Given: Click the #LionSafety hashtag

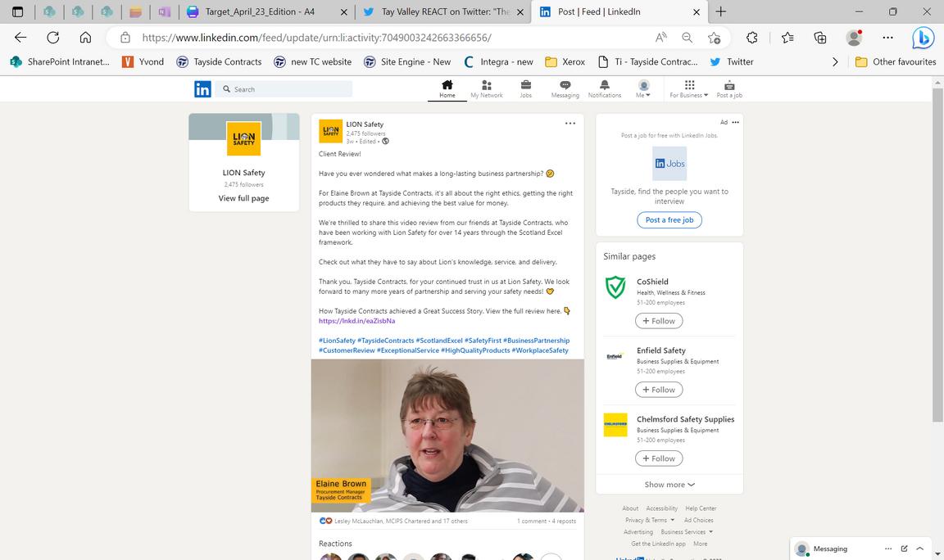Looking at the screenshot, I should pos(337,341).
